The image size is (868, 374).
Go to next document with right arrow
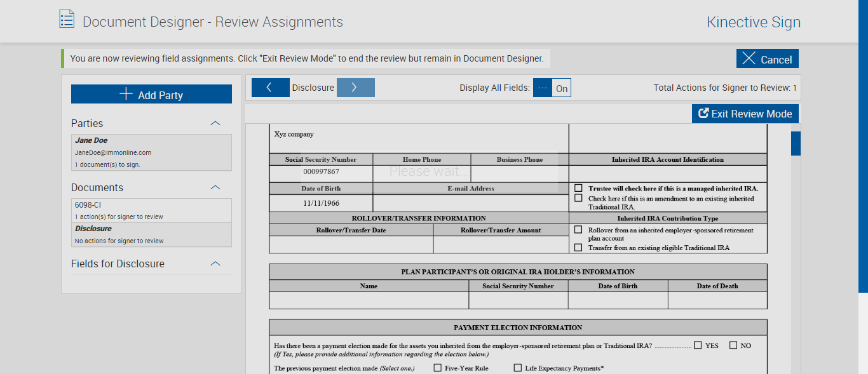[x=356, y=88]
